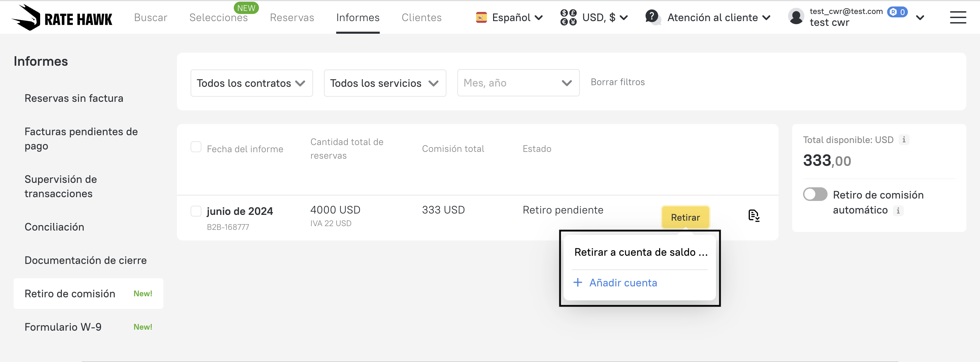Click info icon beside Retiro de comisión automático

pos(898,210)
